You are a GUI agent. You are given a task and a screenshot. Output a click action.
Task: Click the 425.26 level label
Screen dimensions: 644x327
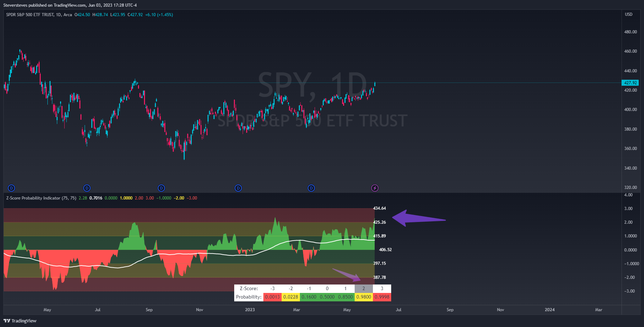(380, 222)
